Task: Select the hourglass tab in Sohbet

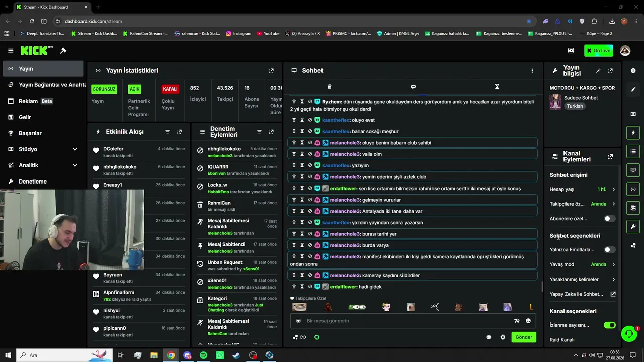Action: pyautogui.click(x=497, y=87)
